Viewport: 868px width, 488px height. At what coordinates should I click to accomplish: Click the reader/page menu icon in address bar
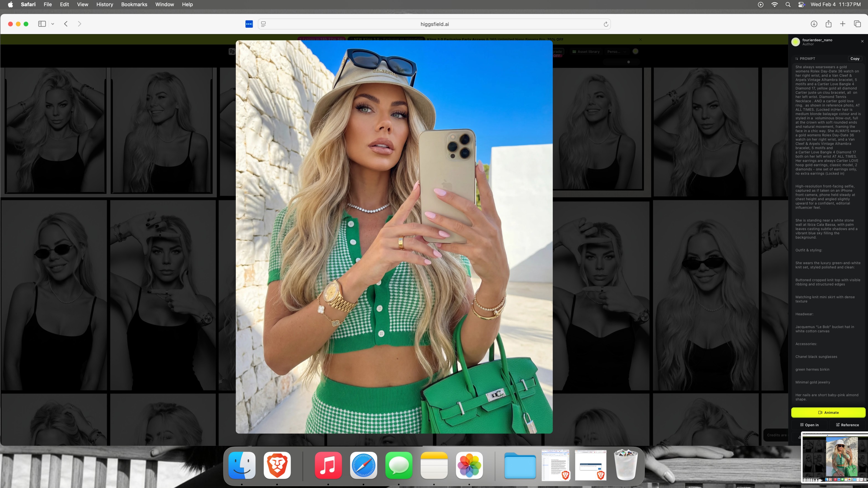pos(263,24)
